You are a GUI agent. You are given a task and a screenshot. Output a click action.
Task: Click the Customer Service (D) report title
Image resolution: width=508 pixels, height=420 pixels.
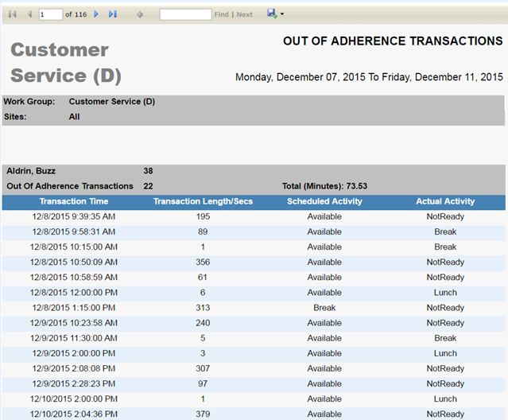(x=66, y=63)
